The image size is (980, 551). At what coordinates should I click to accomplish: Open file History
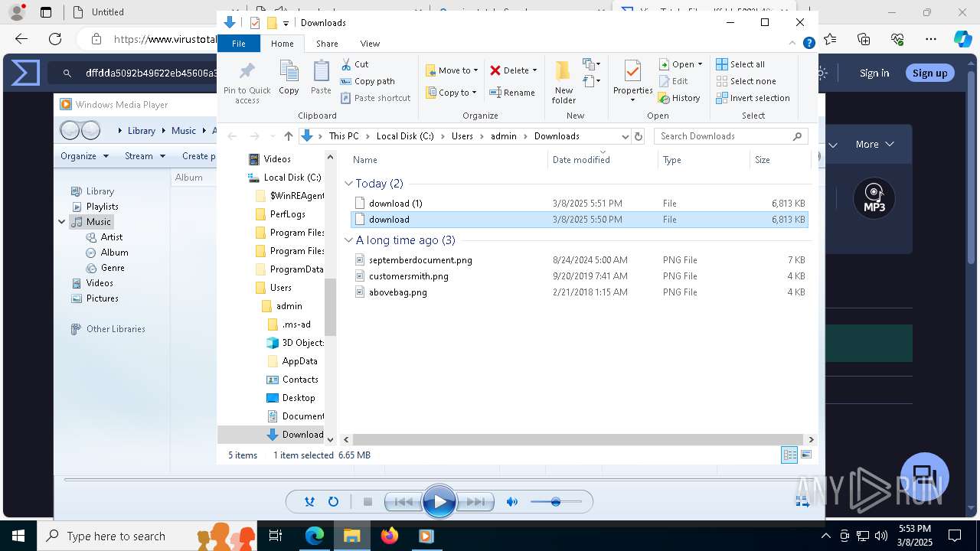679,98
